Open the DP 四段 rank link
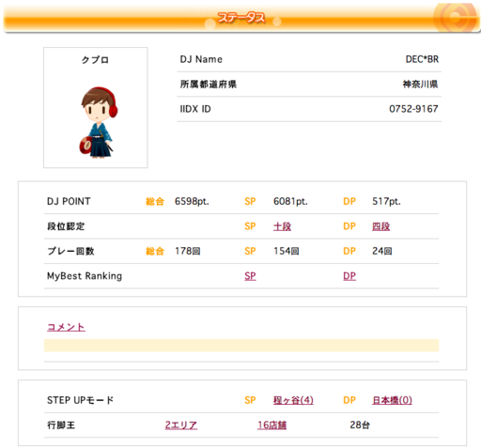481x448 pixels. click(380, 226)
